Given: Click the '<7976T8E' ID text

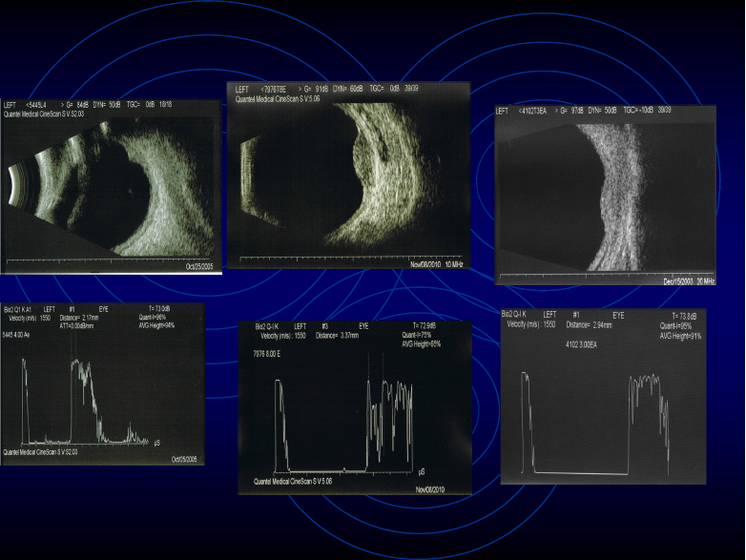Looking at the screenshot, I should click(x=273, y=89).
